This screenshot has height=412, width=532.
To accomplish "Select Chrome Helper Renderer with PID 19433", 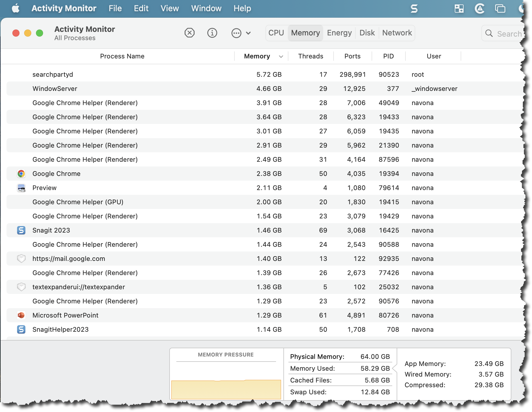I will click(264, 117).
